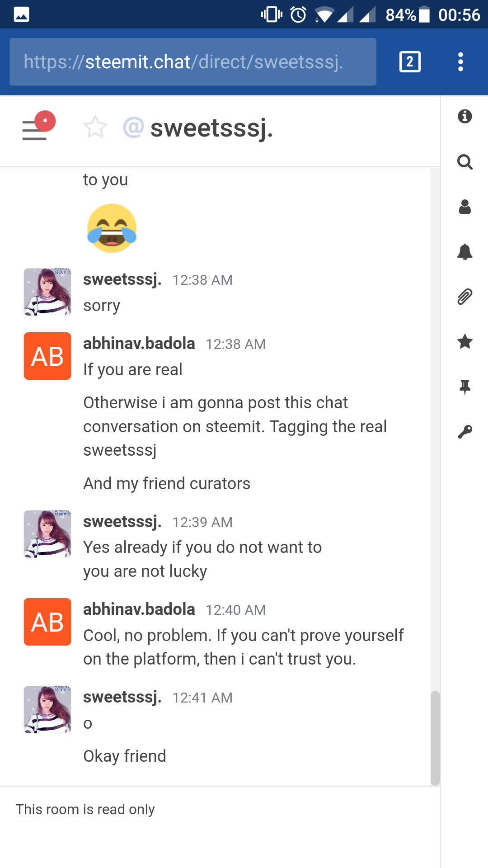Click the orange AB avatar

(47, 356)
